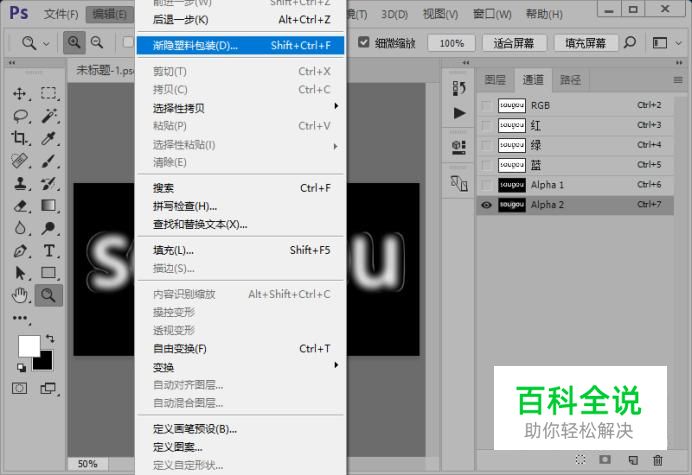692x475 pixels.
Task: Open the Actions panel play icon
Action: (459, 113)
